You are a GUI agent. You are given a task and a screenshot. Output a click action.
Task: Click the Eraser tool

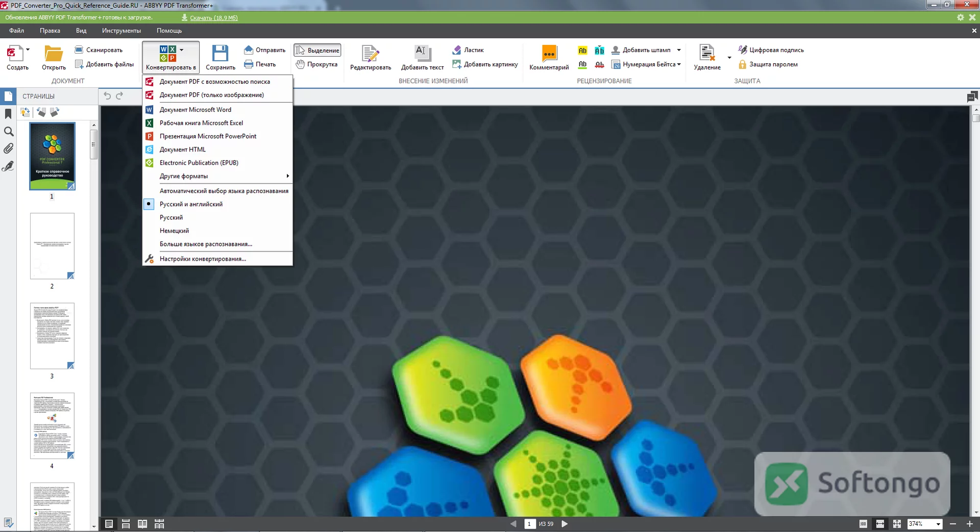coord(468,50)
